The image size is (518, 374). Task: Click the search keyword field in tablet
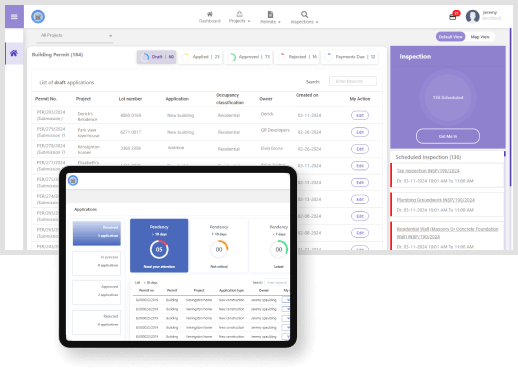(277, 283)
